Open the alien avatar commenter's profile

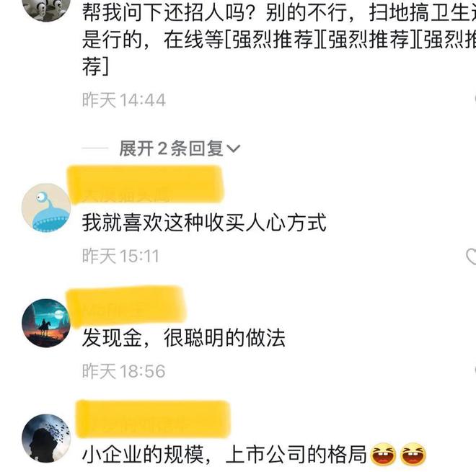[46, 208]
